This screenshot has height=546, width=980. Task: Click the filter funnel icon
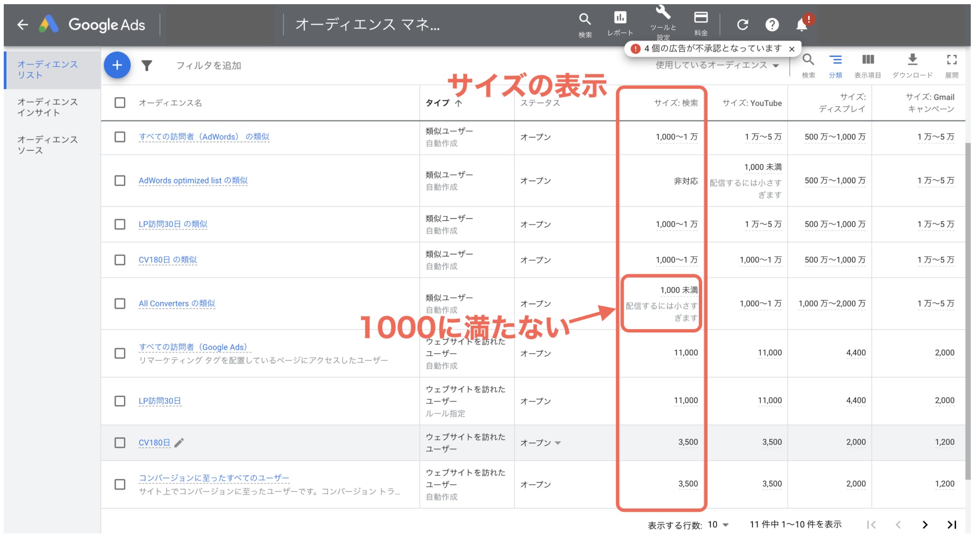tap(147, 65)
